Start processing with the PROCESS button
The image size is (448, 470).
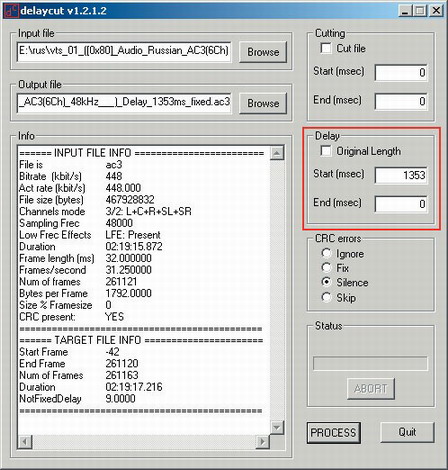[334, 433]
